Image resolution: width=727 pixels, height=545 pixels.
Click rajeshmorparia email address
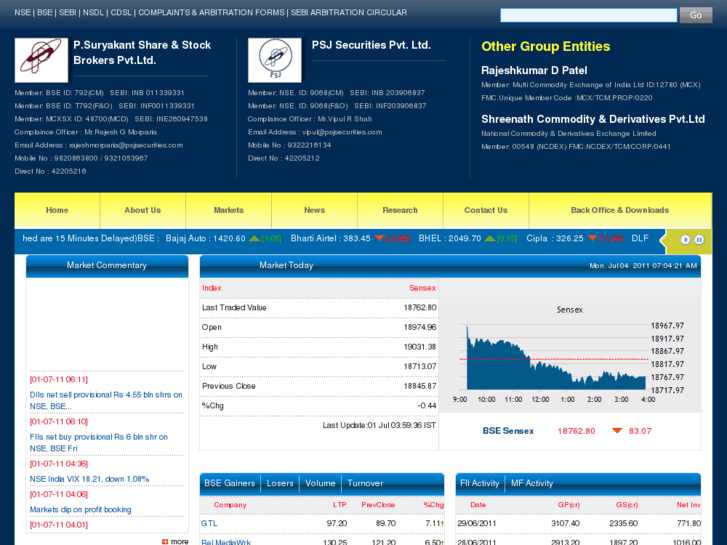(x=126, y=145)
